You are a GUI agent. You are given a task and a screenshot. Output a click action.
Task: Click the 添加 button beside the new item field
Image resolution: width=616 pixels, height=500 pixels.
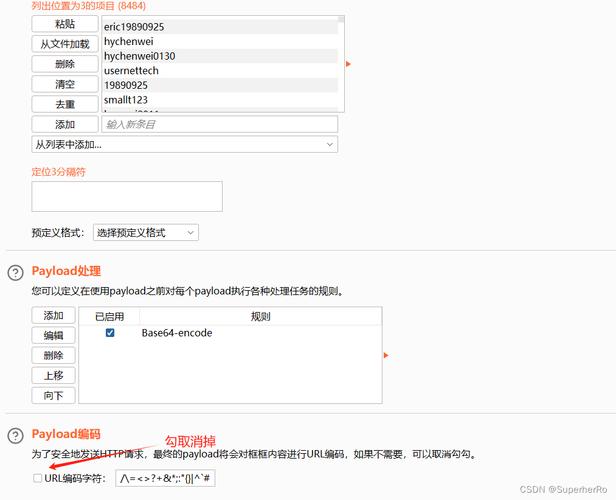point(65,124)
